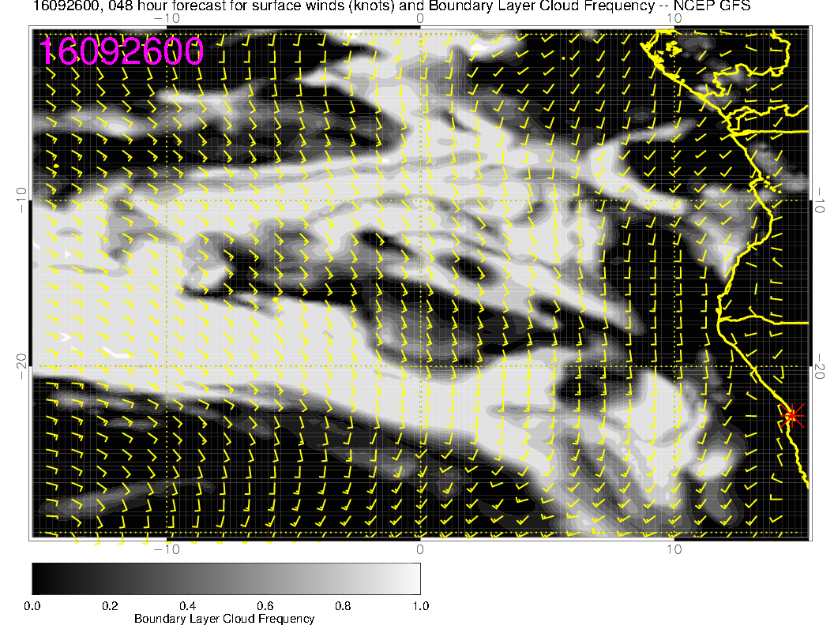Viewport: 834px width, 644px height.
Task: Click the Boundary Layer Cloud Frequency caption
Action: coord(224,619)
